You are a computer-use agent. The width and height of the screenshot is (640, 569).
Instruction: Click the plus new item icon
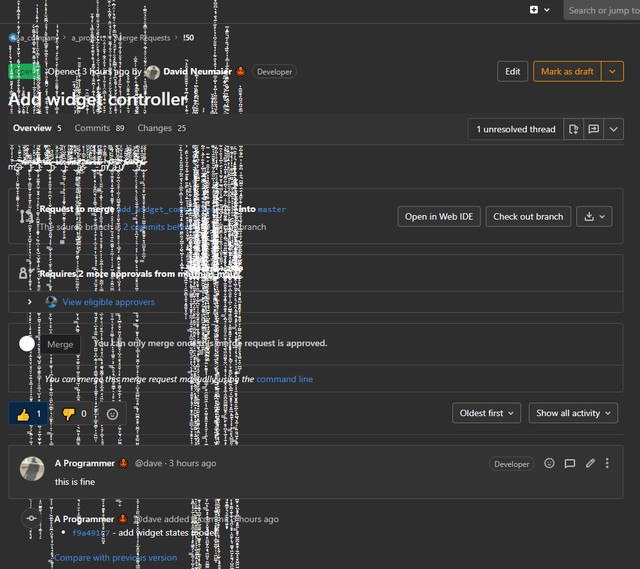coord(533,10)
